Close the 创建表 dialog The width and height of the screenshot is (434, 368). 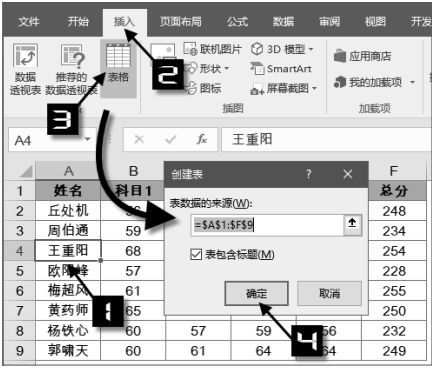click(x=348, y=174)
